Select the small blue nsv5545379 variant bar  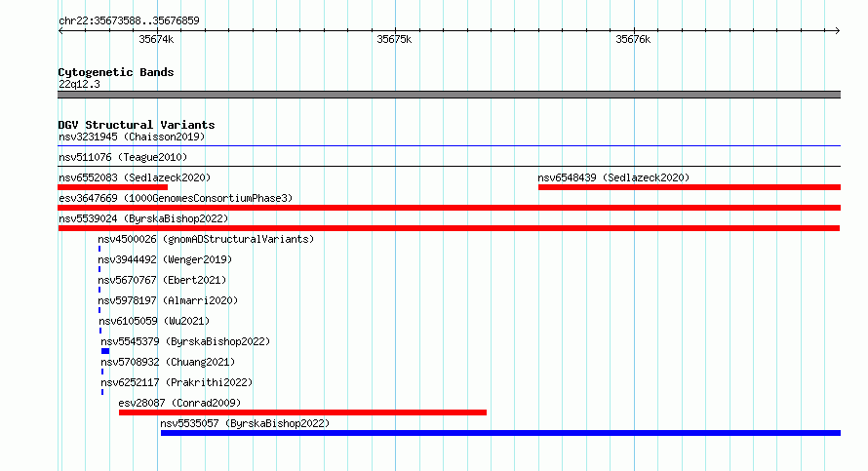pyautogui.click(x=105, y=351)
